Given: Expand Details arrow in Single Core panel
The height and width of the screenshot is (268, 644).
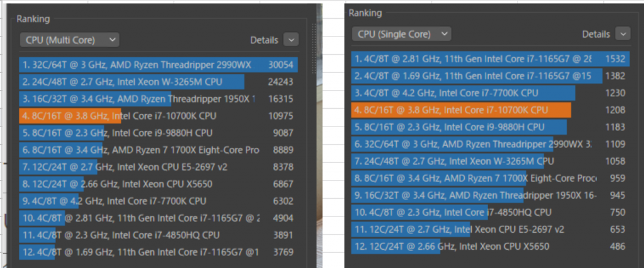Looking at the screenshot, I should [x=623, y=34].
